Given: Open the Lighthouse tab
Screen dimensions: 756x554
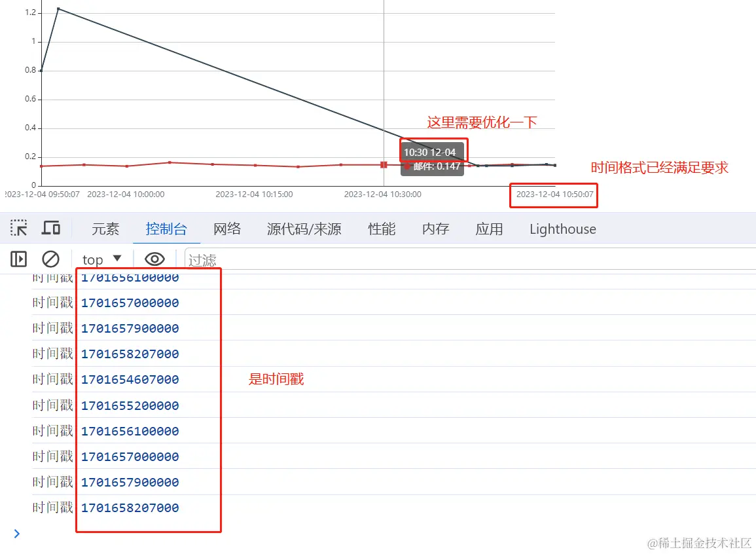Looking at the screenshot, I should [x=563, y=229].
